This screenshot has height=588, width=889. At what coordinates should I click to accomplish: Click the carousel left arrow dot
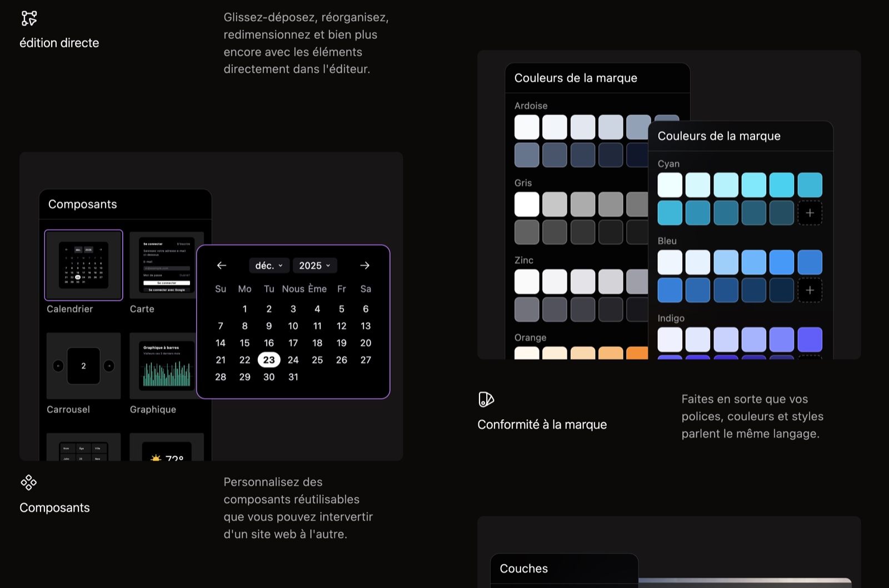58,366
